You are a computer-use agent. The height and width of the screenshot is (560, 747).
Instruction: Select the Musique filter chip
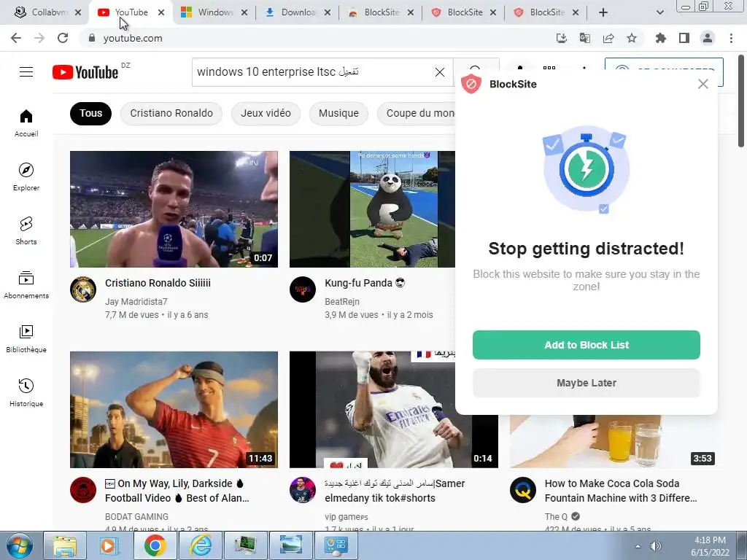coord(338,113)
